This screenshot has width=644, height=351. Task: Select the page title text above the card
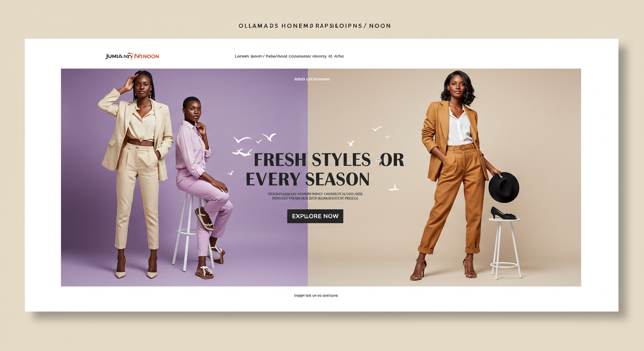[315, 26]
